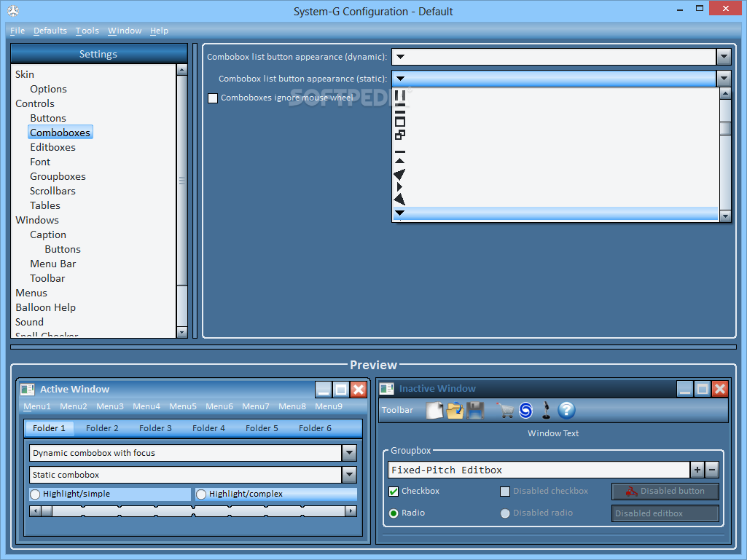Minimize the Active Window preview
The image size is (747, 560).
click(x=324, y=390)
